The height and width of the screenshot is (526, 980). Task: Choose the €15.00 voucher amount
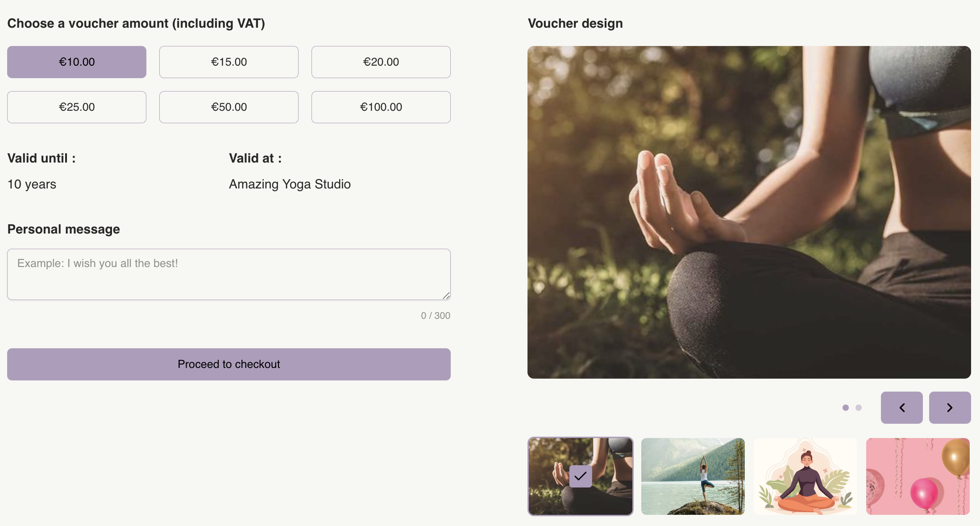(229, 62)
